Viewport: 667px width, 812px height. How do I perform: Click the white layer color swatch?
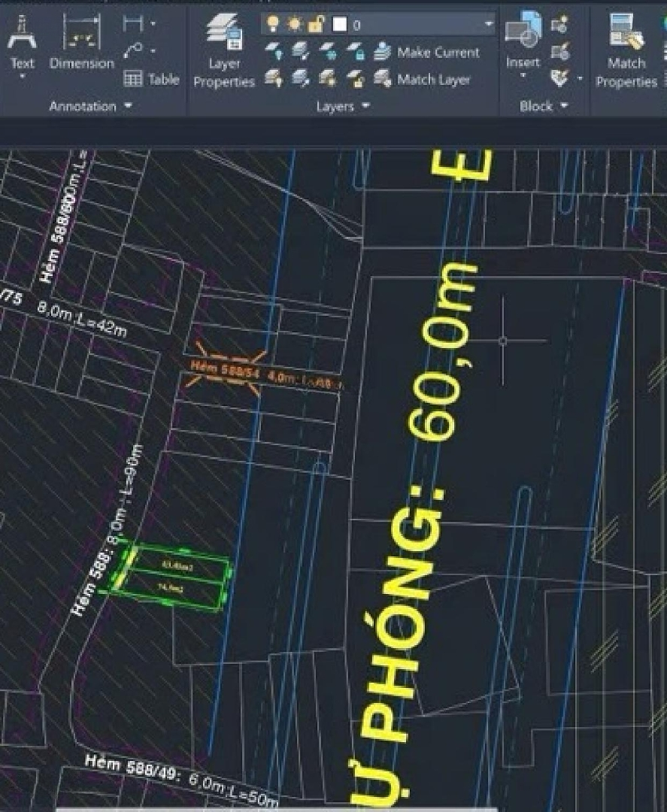point(340,24)
